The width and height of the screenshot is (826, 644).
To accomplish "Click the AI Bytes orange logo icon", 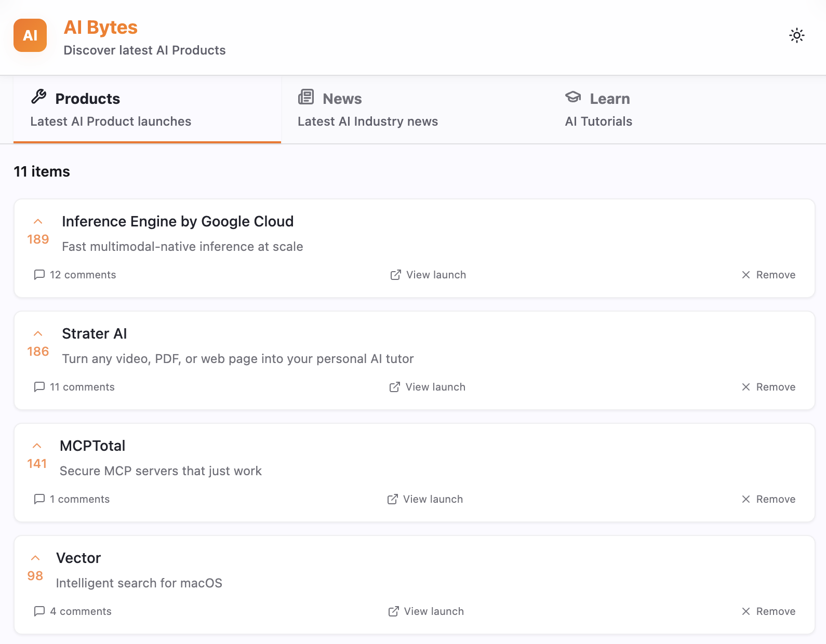I will [x=30, y=35].
